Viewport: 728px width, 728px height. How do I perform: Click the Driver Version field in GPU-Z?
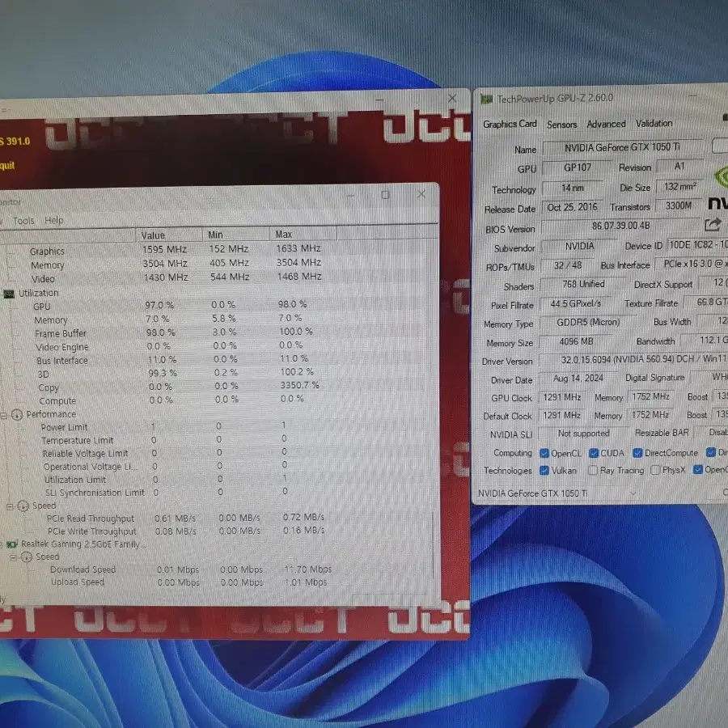click(635, 360)
